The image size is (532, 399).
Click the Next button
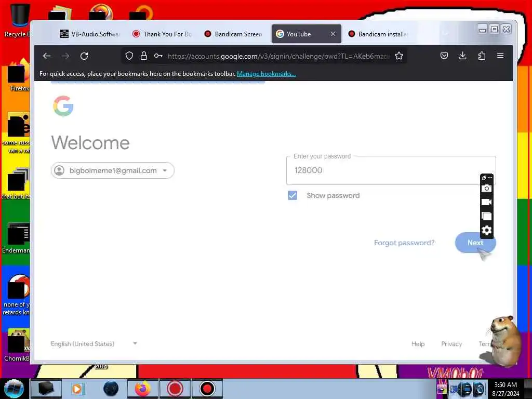[x=475, y=243]
